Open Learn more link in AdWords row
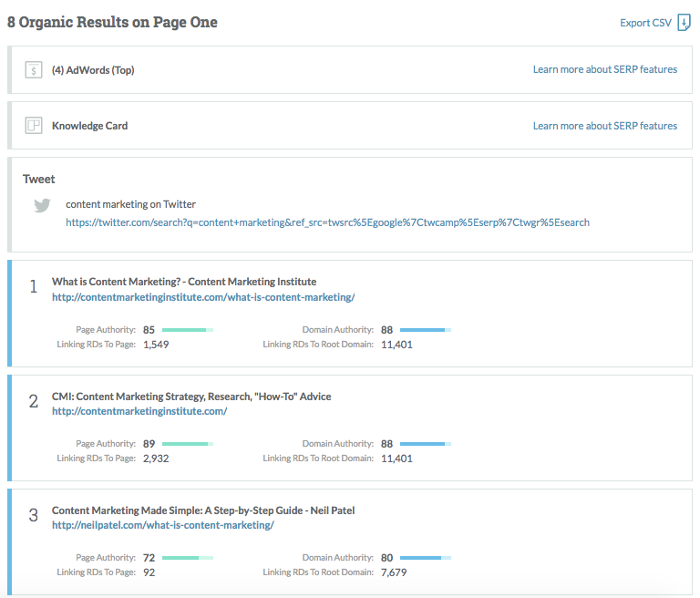The width and height of the screenshot is (700, 598). tap(605, 69)
